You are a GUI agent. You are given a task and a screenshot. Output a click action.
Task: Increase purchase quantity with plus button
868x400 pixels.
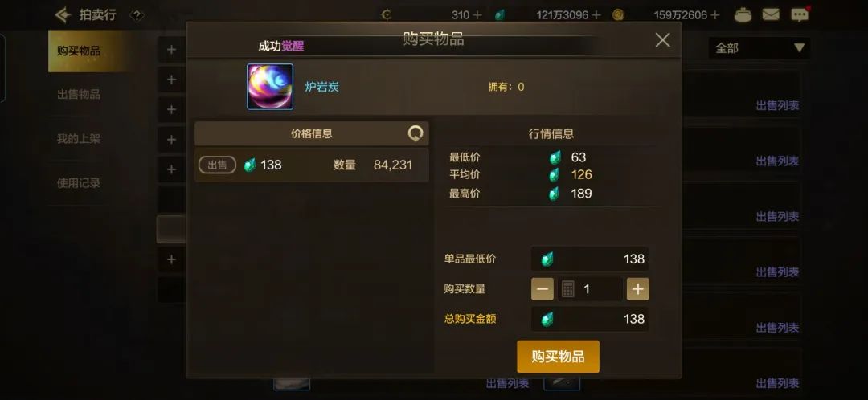click(637, 289)
